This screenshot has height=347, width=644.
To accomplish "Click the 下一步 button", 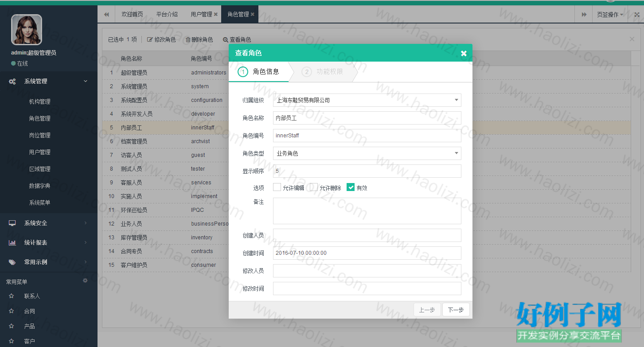I will (456, 310).
